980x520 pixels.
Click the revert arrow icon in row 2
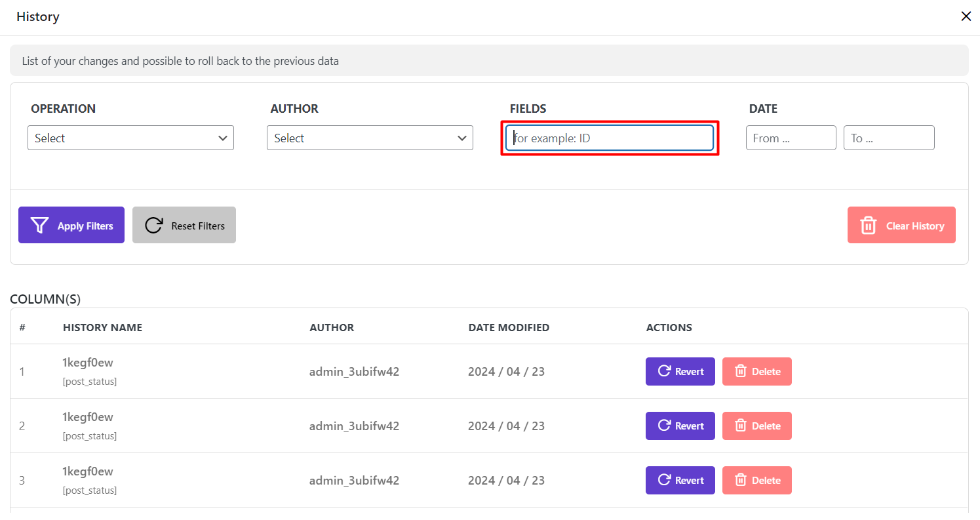(663, 426)
